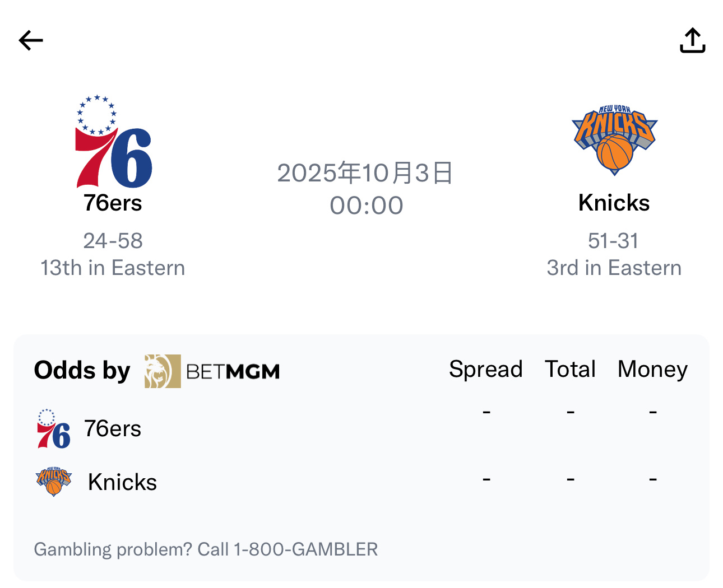Viewport: 723px width, 588px height.
Task: Click the BETMGM wordmark
Action: tap(233, 371)
